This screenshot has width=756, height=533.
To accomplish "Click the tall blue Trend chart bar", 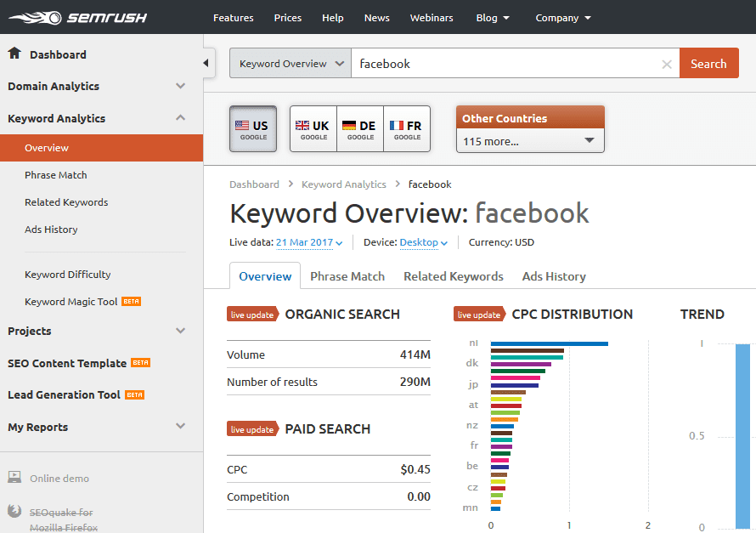I will point(742,436).
